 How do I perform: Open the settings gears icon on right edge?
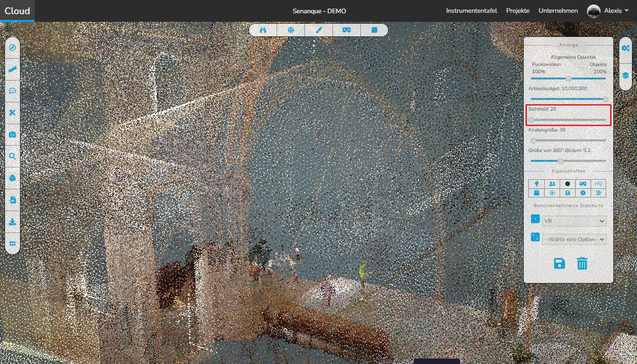[626, 48]
